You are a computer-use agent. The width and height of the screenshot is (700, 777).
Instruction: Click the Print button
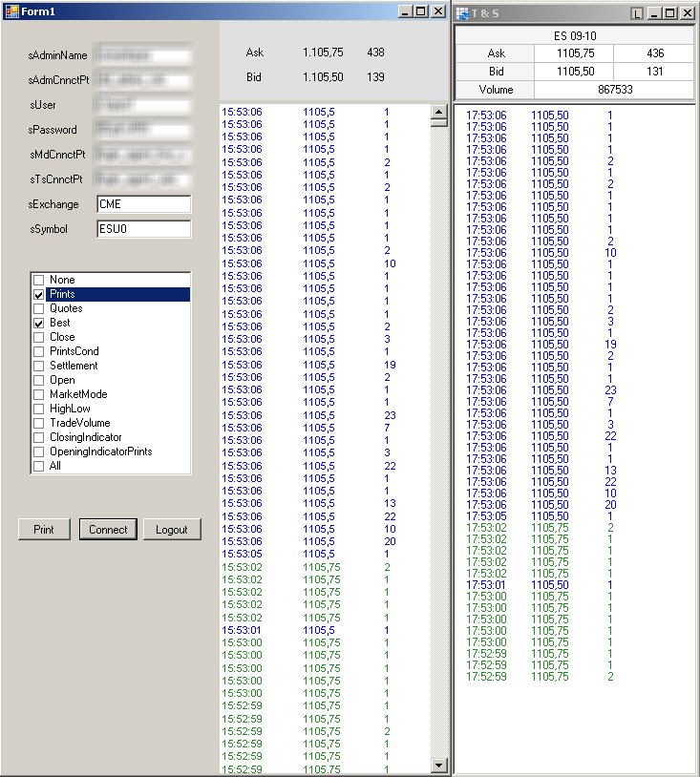click(x=44, y=530)
